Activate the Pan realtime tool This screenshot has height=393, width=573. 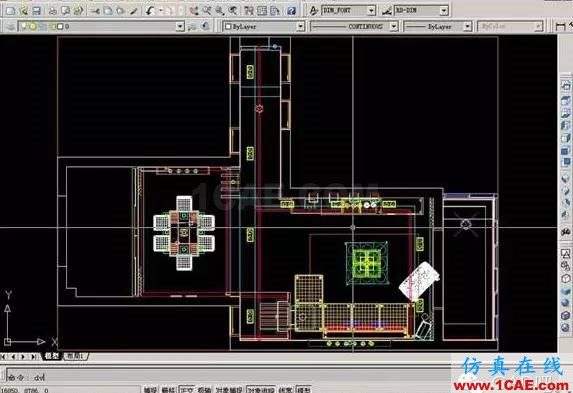coord(194,11)
